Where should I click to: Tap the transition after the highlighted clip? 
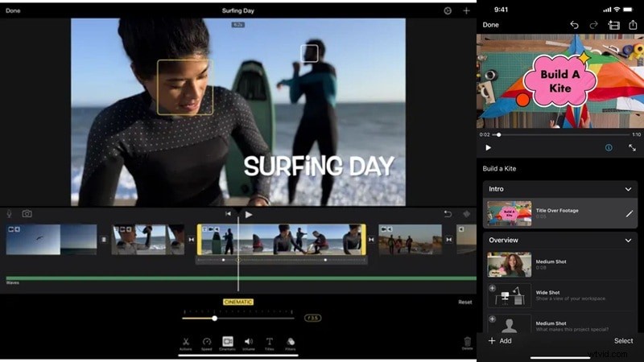pos(371,240)
